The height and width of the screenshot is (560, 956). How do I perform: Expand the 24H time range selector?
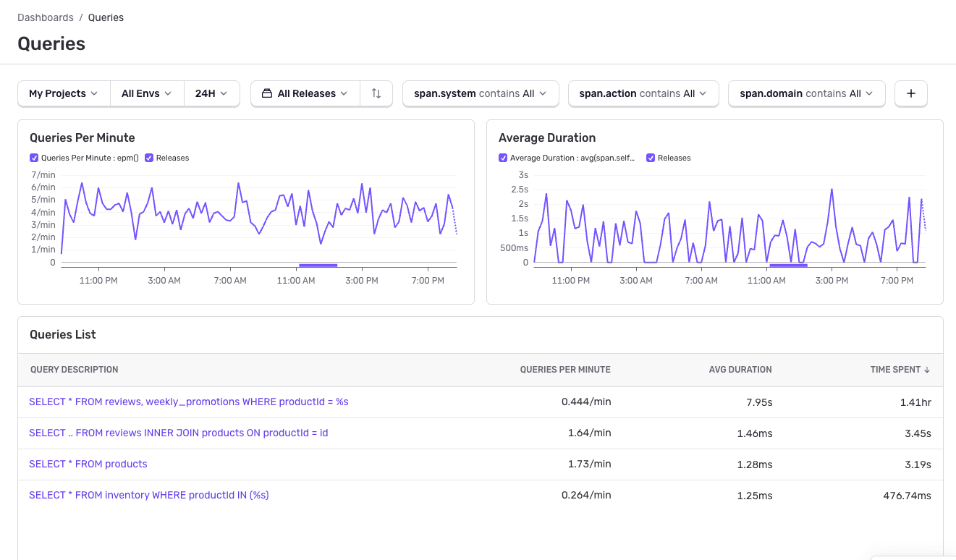pos(211,93)
